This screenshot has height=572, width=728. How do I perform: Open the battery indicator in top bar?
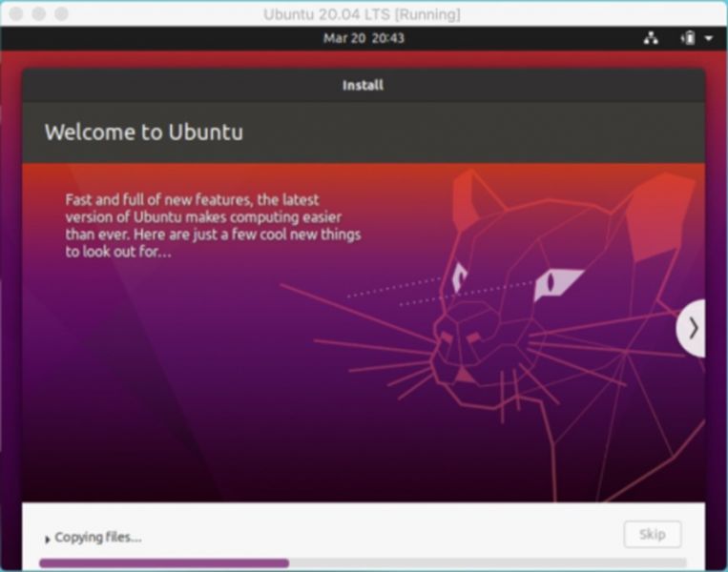click(688, 38)
